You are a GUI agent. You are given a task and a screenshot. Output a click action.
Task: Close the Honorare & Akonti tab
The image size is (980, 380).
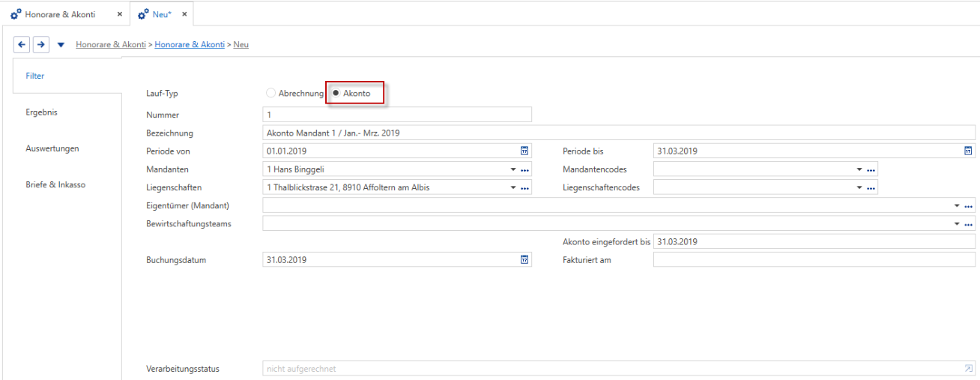point(119,14)
